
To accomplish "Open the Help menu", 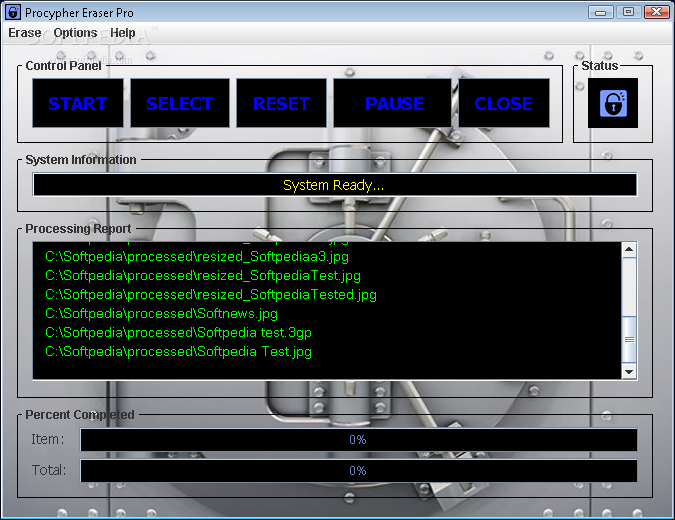I will [123, 33].
